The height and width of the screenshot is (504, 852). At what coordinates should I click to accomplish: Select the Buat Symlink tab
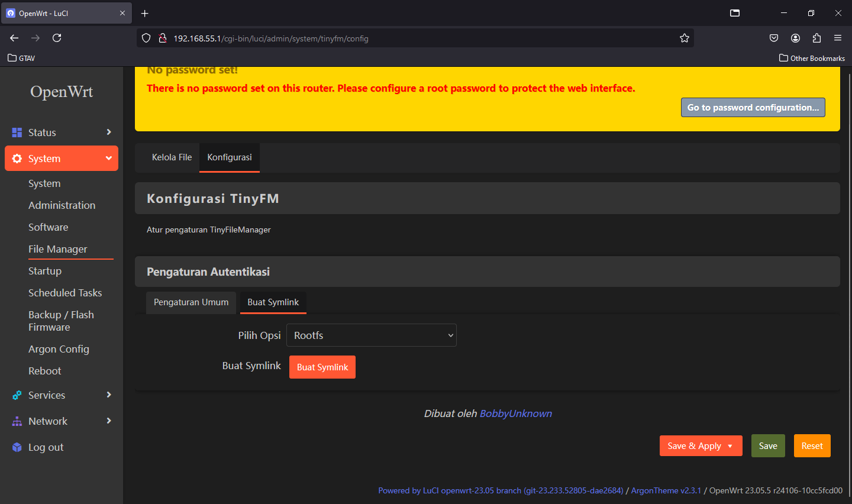pos(273,302)
